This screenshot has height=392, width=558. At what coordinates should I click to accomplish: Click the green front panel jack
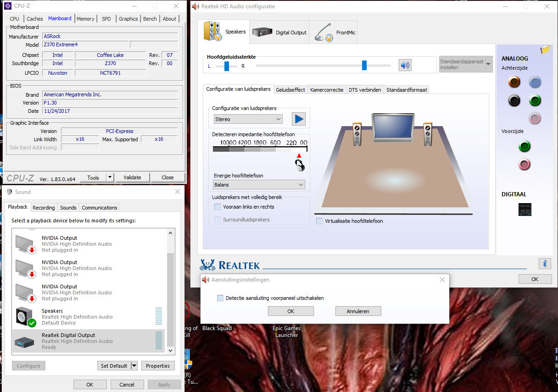[525, 146]
